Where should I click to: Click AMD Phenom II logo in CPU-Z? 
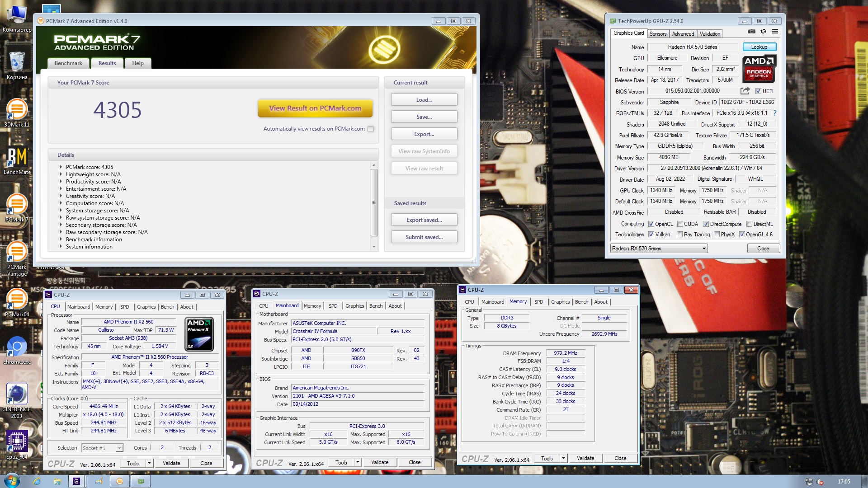click(199, 334)
